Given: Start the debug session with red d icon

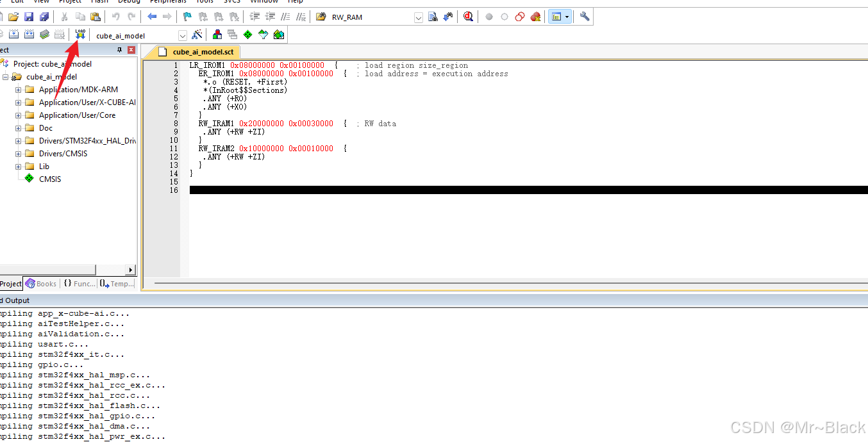Looking at the screenshot, I should pos(469,17).
